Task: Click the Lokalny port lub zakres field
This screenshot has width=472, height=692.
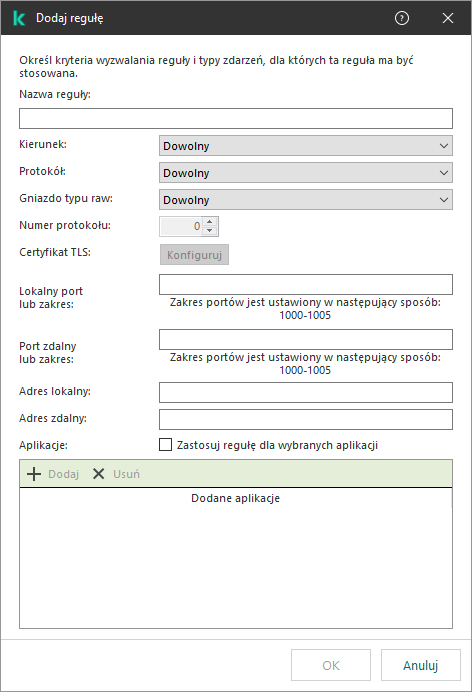Action: click(306, 284)
